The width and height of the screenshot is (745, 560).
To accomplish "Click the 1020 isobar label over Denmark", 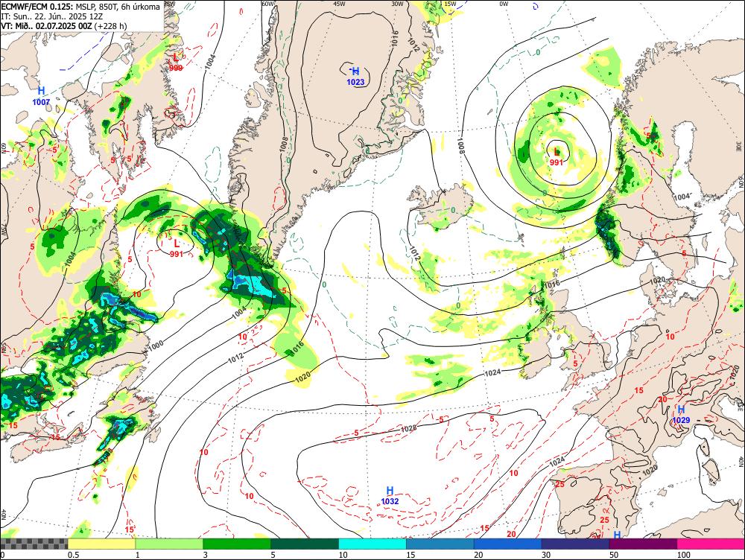I will pyautogui.click(x=657, y=280).
